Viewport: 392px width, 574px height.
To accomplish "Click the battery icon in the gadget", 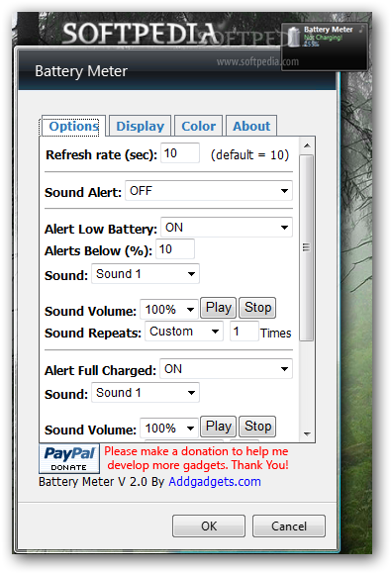I will tap(293, 38).
